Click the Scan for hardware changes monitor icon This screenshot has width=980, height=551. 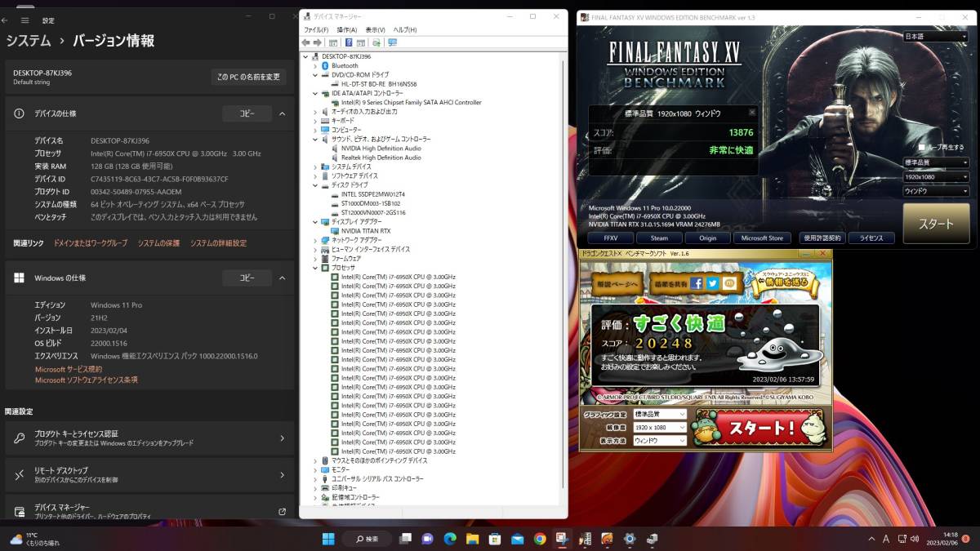[x=392, y=42]
